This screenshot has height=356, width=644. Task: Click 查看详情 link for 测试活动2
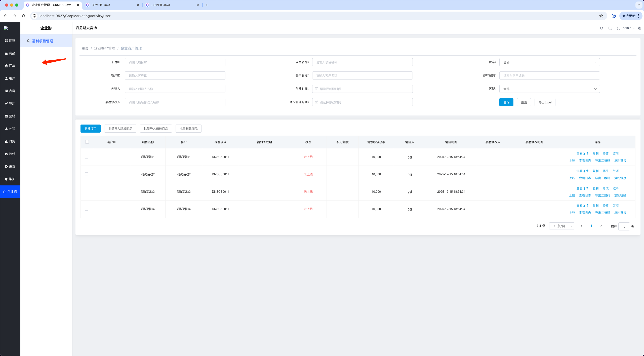click(582, 171)
